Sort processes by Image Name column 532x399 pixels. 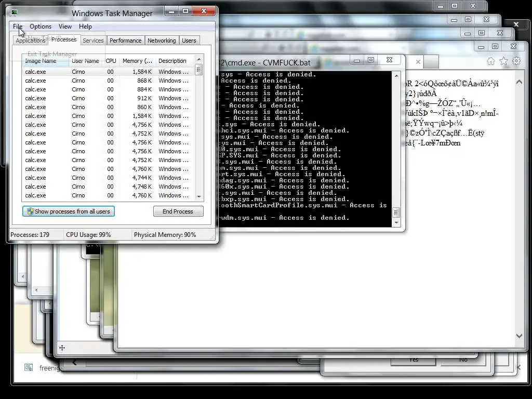click(45, 61)
